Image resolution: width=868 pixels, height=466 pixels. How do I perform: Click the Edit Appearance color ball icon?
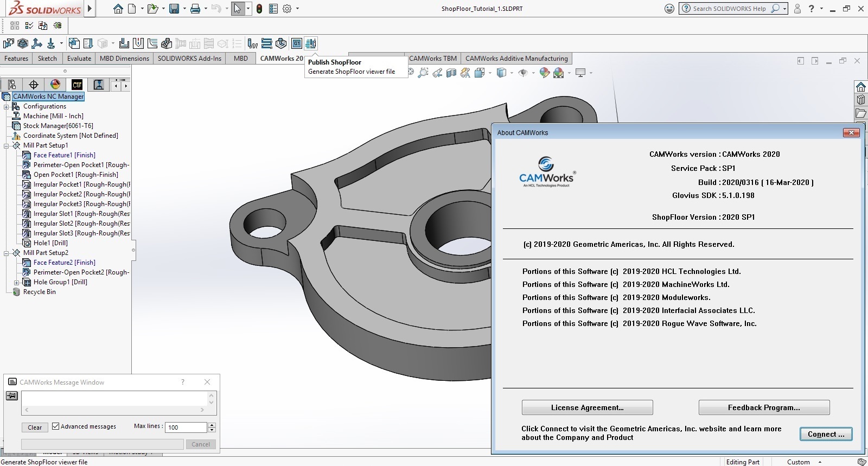pyautogui.click(x=545, y=73)
